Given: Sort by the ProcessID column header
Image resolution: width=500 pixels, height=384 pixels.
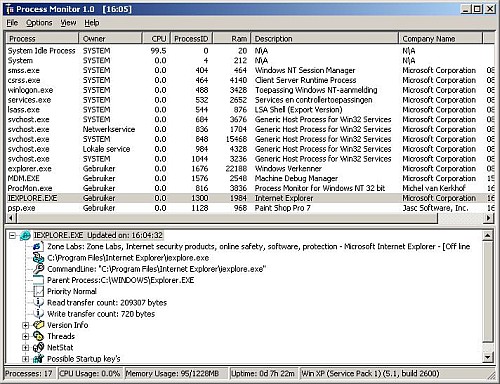Looking at the screenshot, I should (191, 39).
